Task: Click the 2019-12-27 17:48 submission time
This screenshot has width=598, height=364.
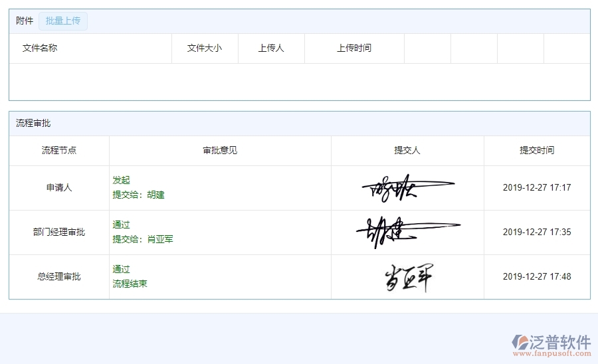Action: [537, 277]
